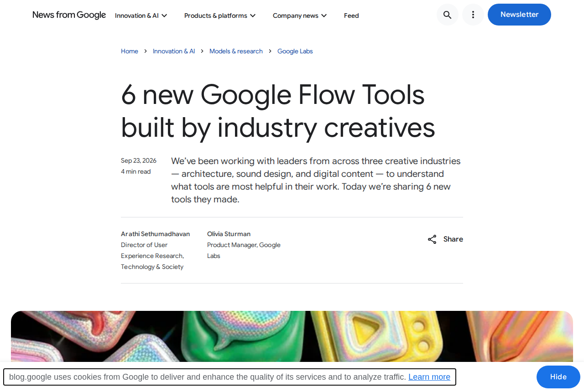Click the 4 min read label
The image size is (584, 392).
[136, 171]
